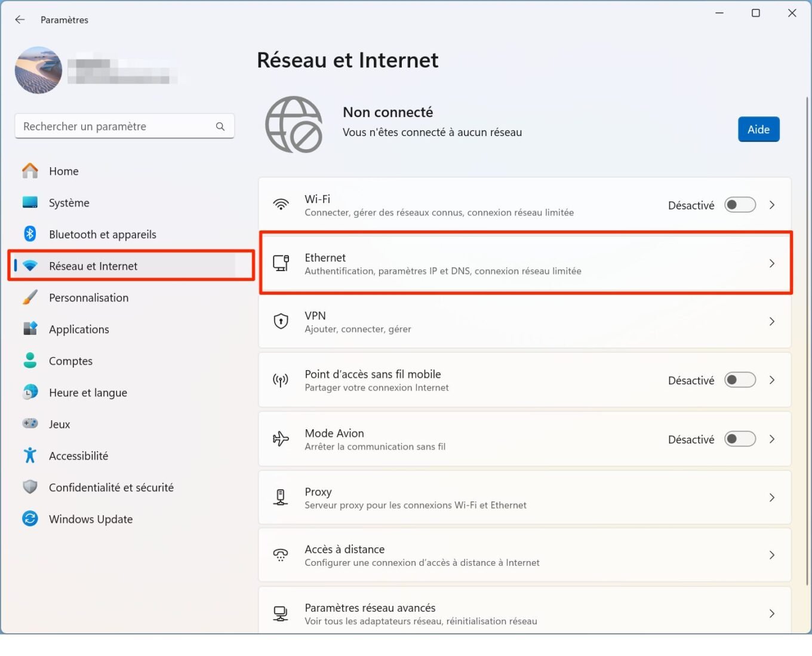The width and height of the screenshot is (812, 656).
Task: Open Confidentialité et sécurité
Action: point(124,488)
